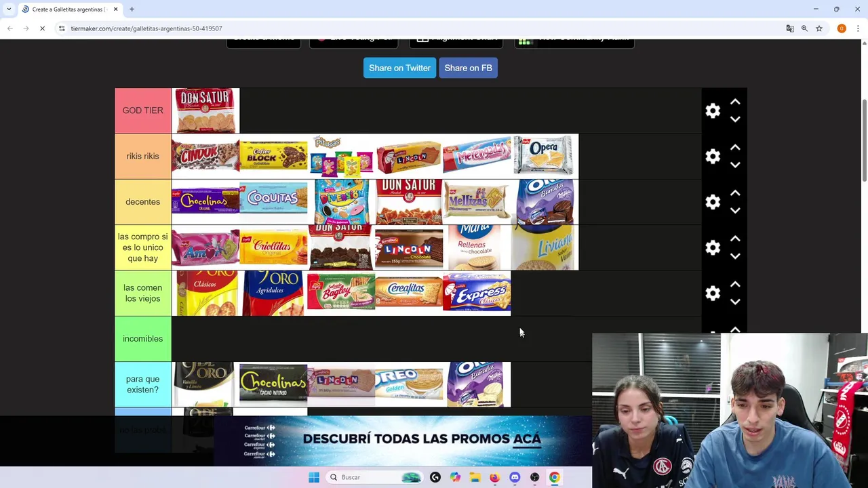Close the Galletitas argentinas tab
This screenshot has width=868, height=488.
coord(115,9)
